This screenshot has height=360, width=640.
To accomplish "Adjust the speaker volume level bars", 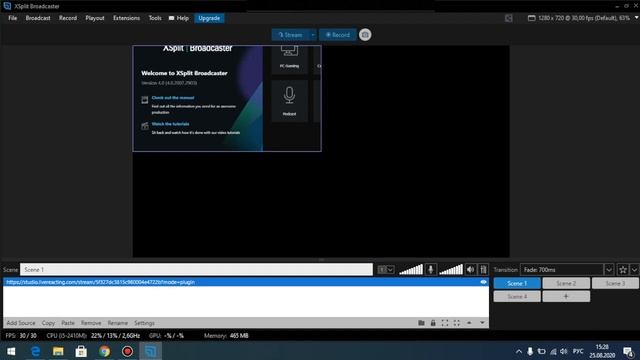I will click(x=451, y=269).
